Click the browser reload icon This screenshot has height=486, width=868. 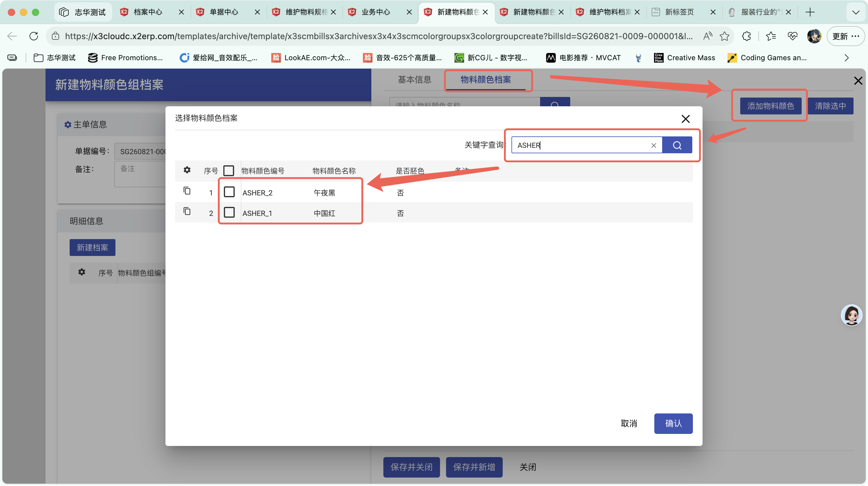(34, 36)
